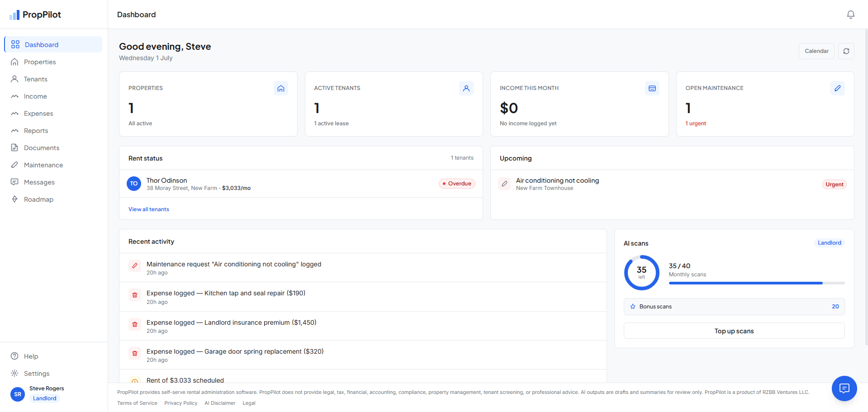Click the '1 tenants' count in Rent status
The height and width of the screenshot is (412, 868).
462,158
